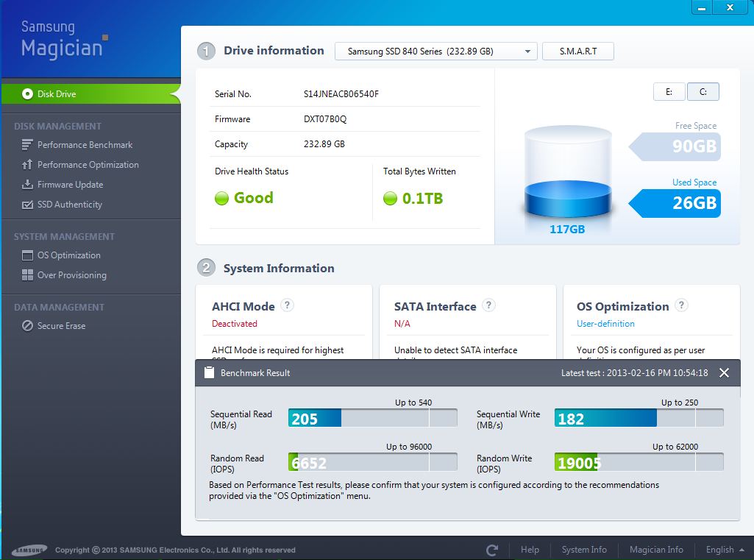
Task: Click the S.M.A.R.T button
Action: coord(578,51)
